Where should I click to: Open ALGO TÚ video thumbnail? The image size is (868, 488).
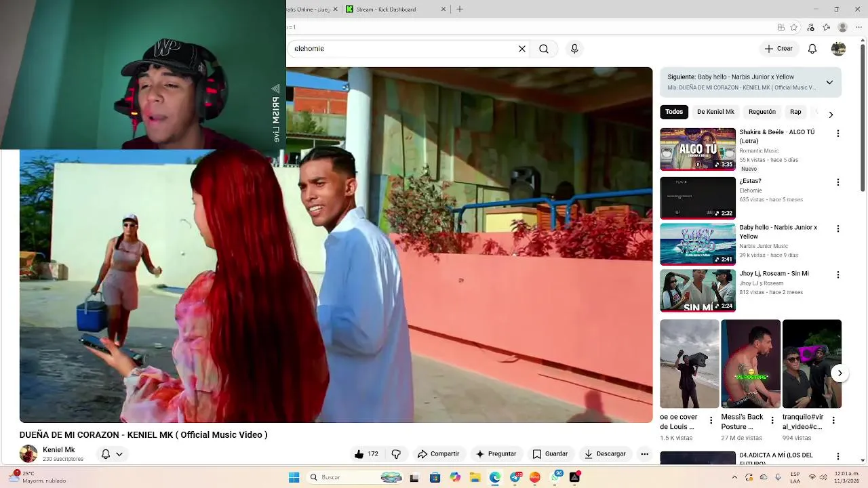[698, 149]
